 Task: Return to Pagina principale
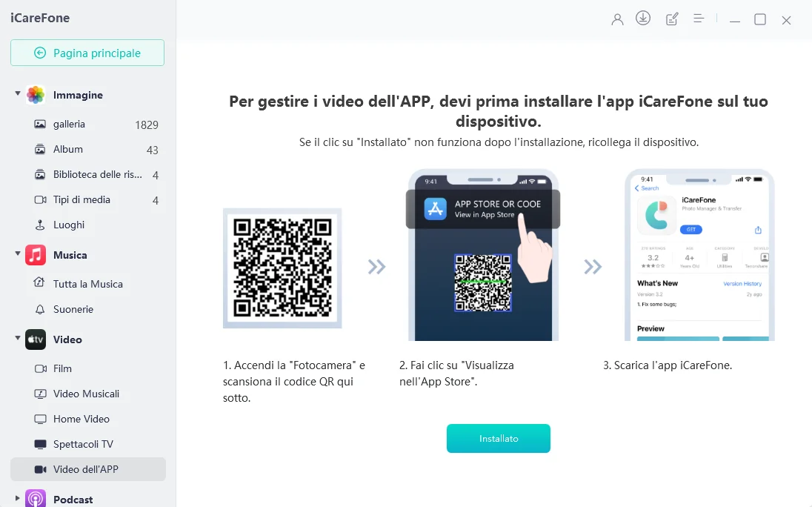[87, 53]
